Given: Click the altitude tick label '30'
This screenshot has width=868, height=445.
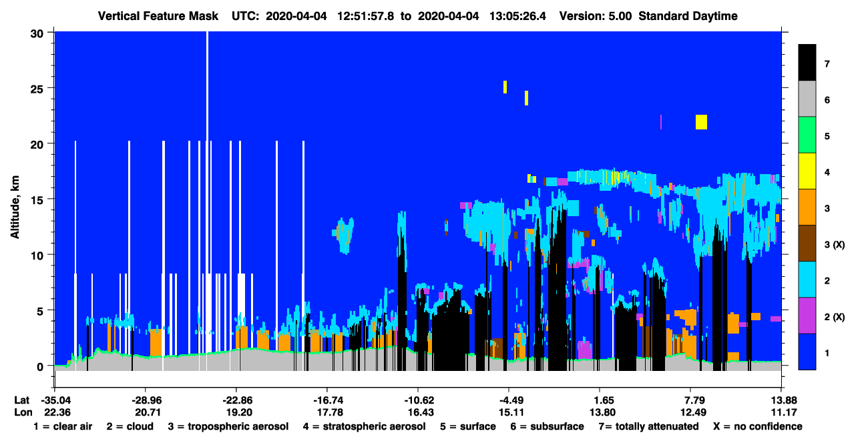Looking at the screenshot, I should coord(39,33).
